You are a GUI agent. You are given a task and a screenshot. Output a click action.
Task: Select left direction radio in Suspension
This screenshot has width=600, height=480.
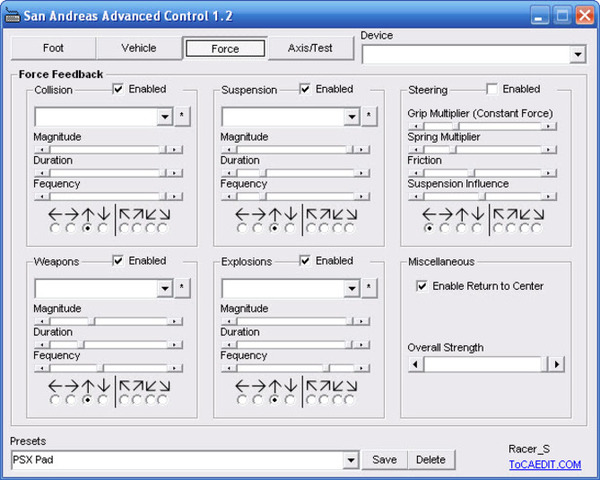[x=242, y=229]
